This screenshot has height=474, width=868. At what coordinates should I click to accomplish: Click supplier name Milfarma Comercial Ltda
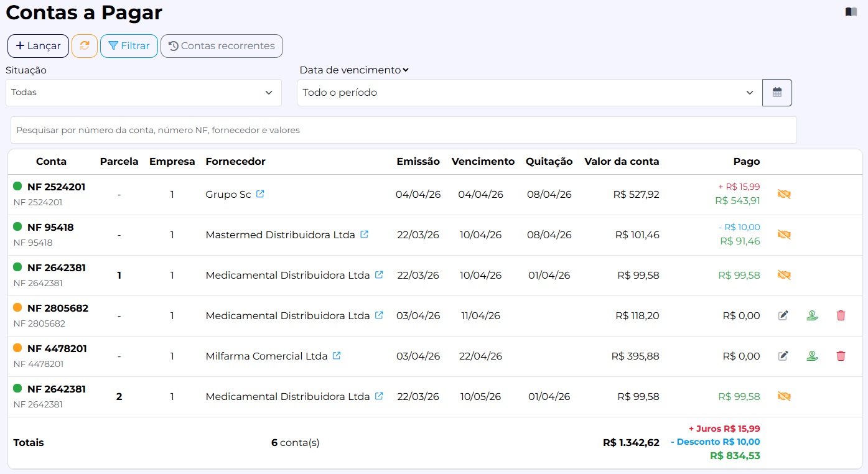[266, 356]
